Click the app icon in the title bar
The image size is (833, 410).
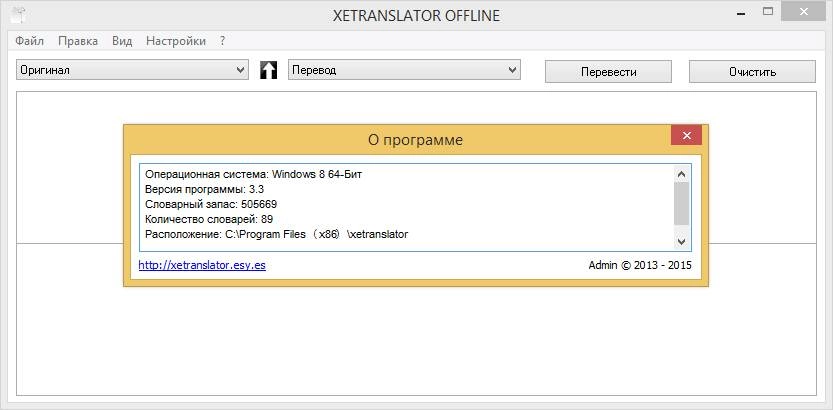point(18,14)
